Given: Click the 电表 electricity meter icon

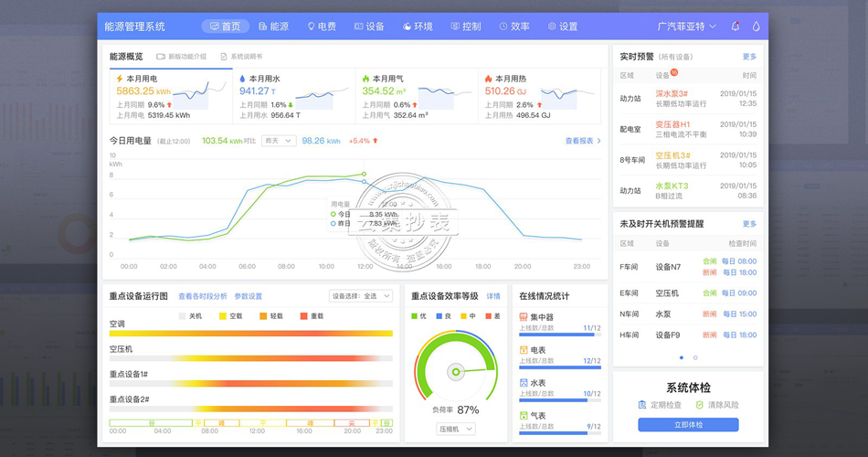Looking at the screenshot, I should click(524, 350).
